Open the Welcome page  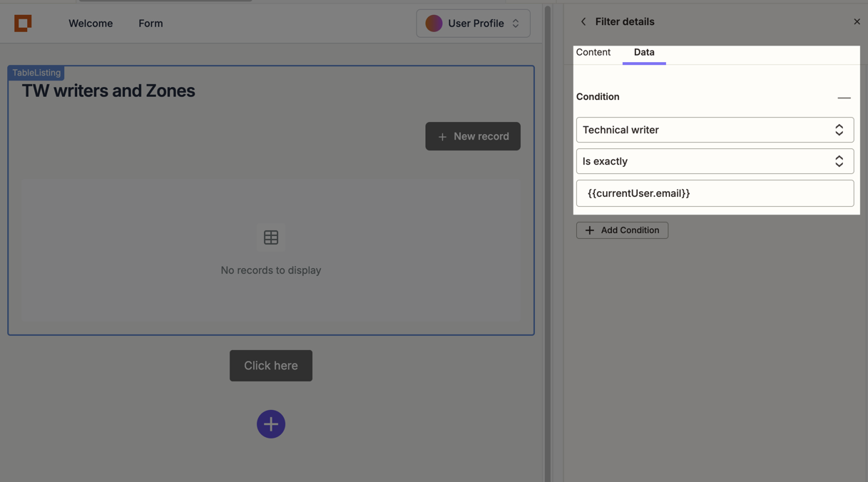pyautogui.click(x=91, y=24)
